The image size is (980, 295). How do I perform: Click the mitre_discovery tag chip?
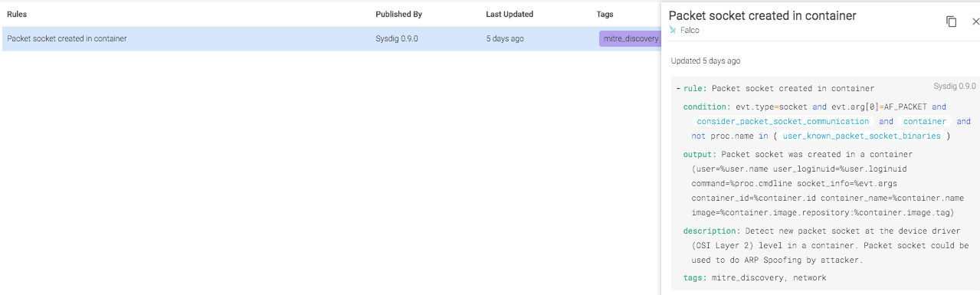click(630, 38)
